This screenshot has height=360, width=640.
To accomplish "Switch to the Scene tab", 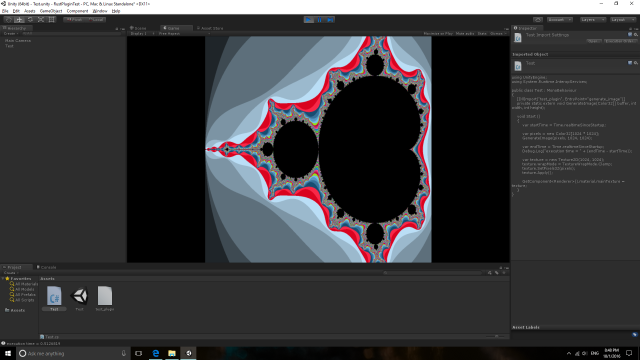I will click(x=138, y=28).
